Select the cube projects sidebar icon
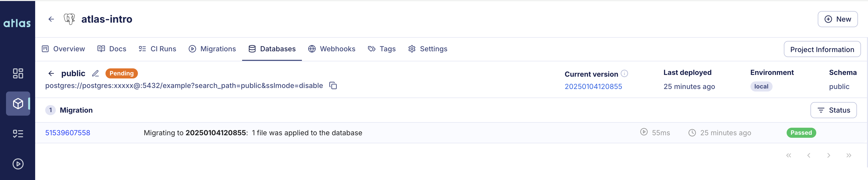The height and width of the screenshot is (180, 868). [x=18, y=104]
